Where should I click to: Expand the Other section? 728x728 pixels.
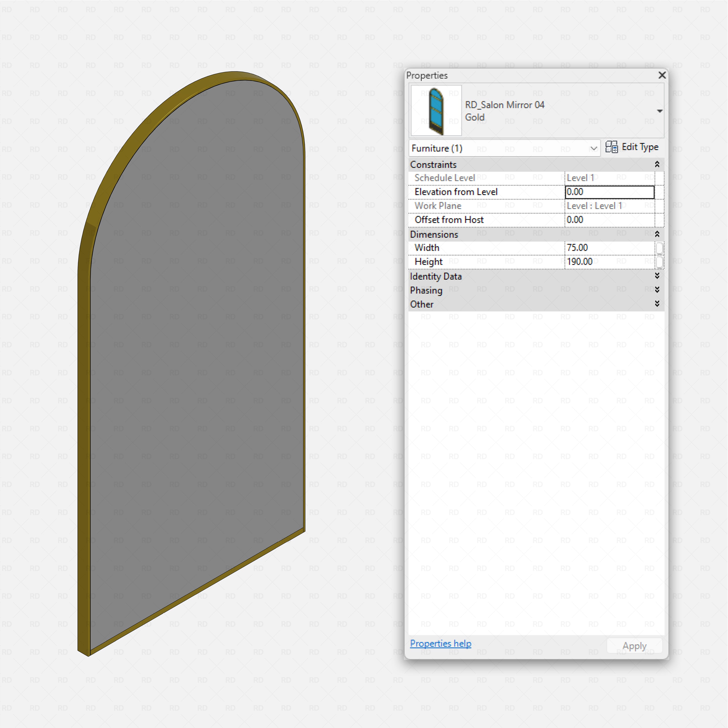(657, 304)
